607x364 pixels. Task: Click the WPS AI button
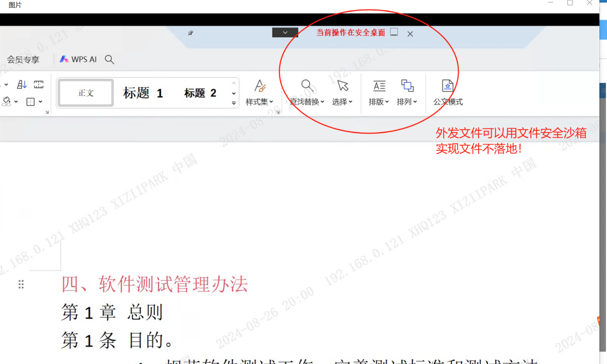point(78,59)
